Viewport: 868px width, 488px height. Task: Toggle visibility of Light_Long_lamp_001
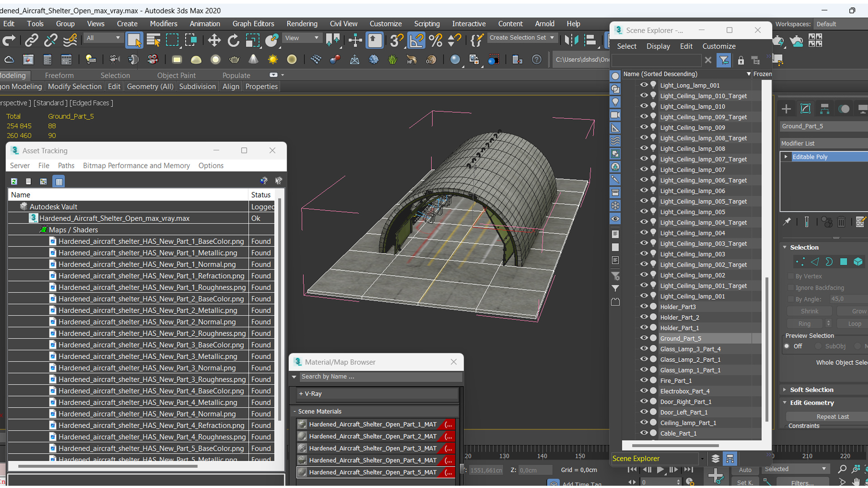(x=644, y=85)
